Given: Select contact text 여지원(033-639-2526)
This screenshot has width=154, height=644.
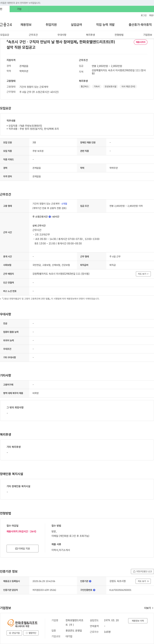Looking at the screenshot, I should click(x=44, y=590).
